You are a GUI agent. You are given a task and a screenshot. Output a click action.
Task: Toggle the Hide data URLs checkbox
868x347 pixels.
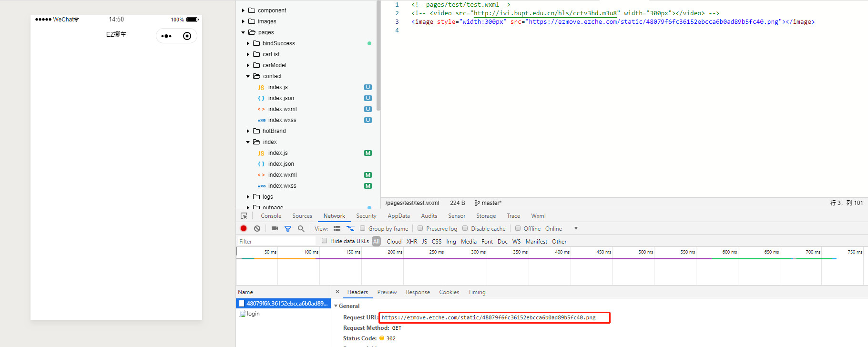[x=325, y=241]
